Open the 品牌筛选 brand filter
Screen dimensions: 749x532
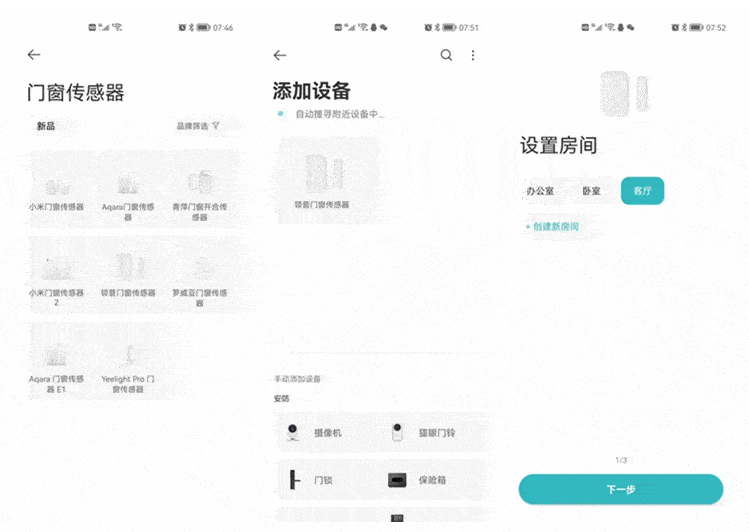(x=198, y=126)
